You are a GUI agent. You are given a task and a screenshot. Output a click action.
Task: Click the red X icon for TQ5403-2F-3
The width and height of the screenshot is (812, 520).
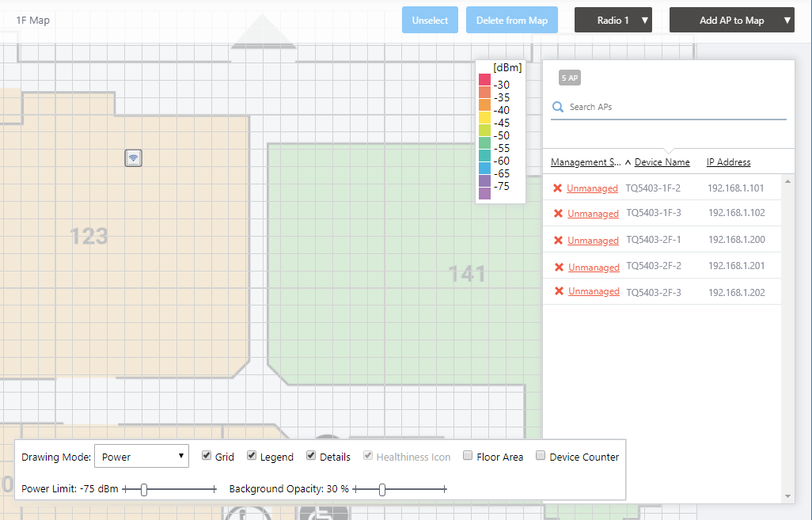[x=559, y=291]
